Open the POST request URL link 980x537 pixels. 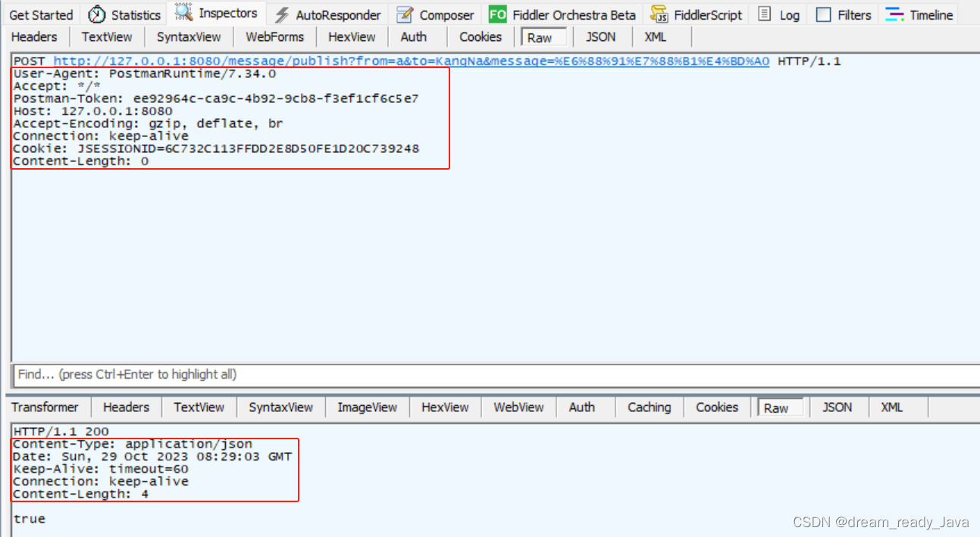pos(412,61)
